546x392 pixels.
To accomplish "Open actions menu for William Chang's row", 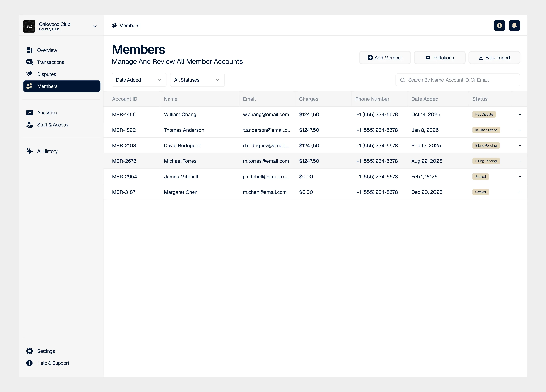I will (519, 114).
